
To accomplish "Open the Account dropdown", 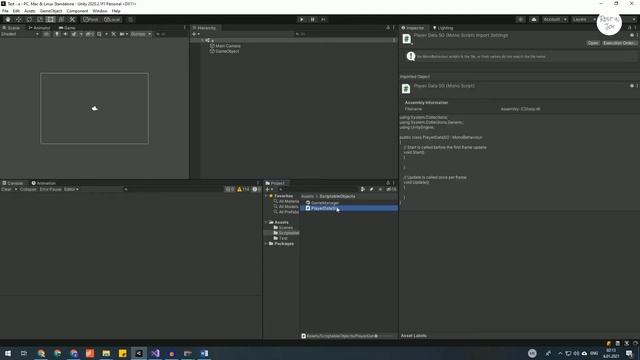I will click(555, 19).
